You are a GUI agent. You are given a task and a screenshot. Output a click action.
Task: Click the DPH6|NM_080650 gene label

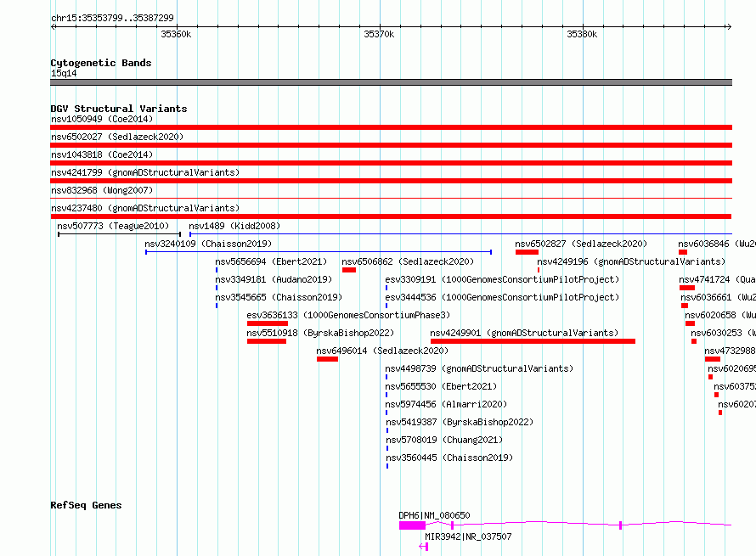(x=434, y=515)
